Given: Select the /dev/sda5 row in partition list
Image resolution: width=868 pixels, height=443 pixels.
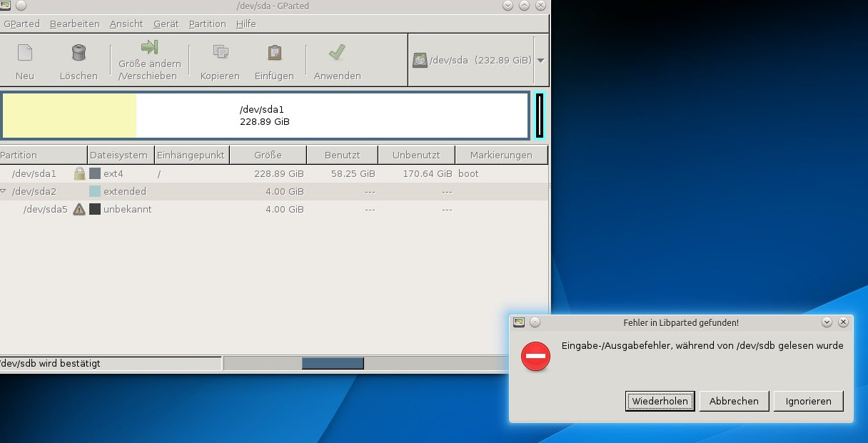Looking at the screenshot, I should 274,209.
